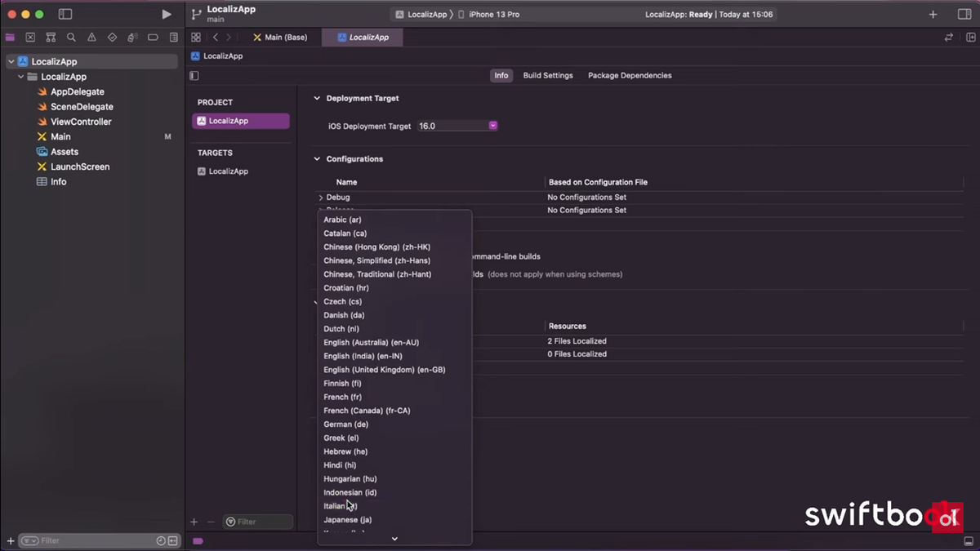The height and width of the screenshot is (551, 980).
Task: Select the Project navigator folder icon
Action: pos(10,38)
